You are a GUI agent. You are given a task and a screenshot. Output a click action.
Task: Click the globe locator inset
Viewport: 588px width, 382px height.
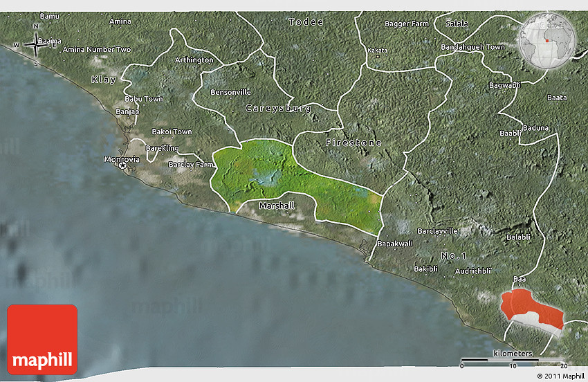[x=550, y=42]
